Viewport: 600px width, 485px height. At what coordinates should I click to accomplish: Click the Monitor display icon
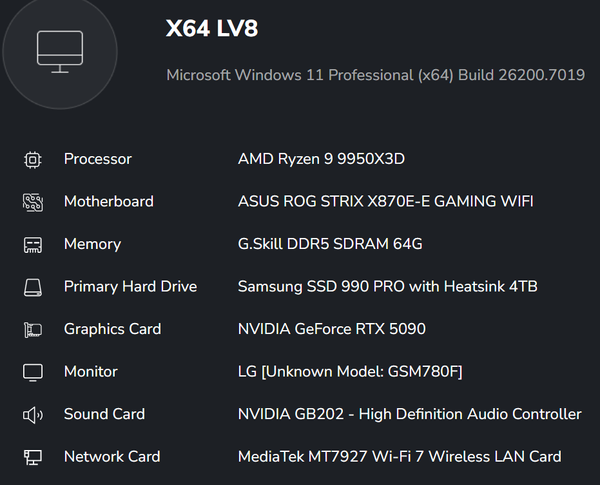click(33, 372)
